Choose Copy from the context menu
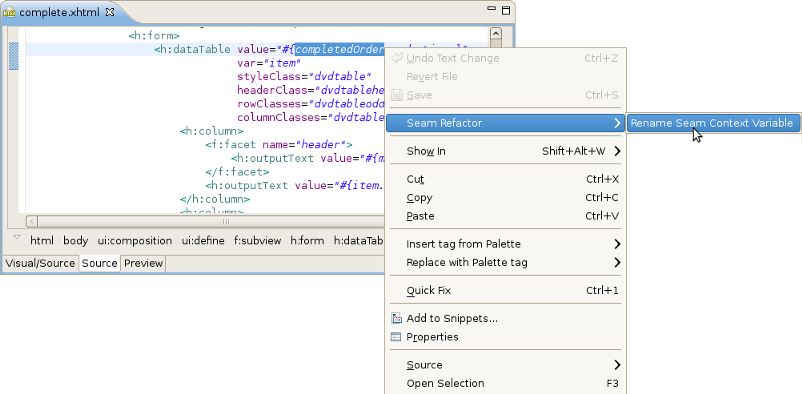This screenshot has height=394, width=802. pyautogui.click(x=505, y=198)
